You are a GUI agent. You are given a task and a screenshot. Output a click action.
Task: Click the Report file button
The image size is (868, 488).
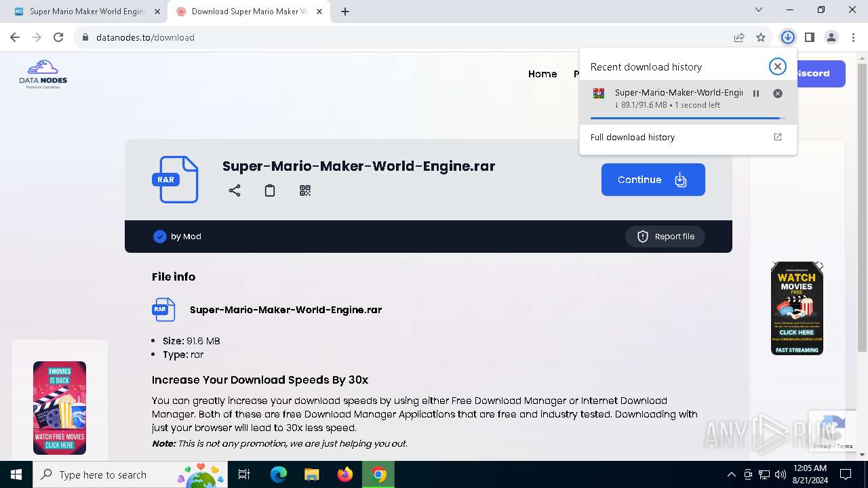pos(665,237)
